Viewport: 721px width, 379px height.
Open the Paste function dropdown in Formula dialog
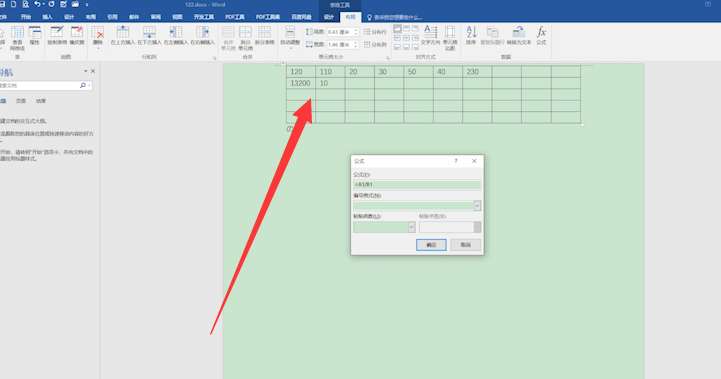(412, 227)
